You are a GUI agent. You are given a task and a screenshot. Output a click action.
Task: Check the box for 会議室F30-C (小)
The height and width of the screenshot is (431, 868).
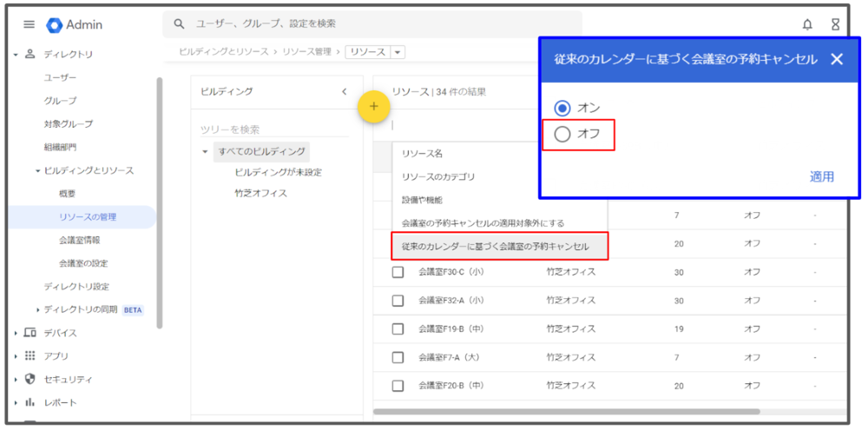pos(398,272)
